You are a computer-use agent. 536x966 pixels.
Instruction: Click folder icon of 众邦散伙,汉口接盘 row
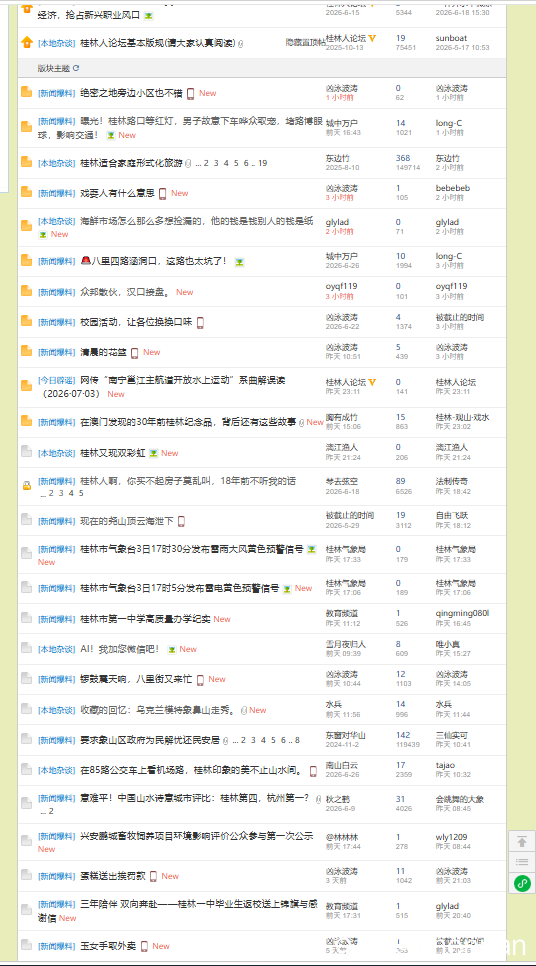coord(26,291)
